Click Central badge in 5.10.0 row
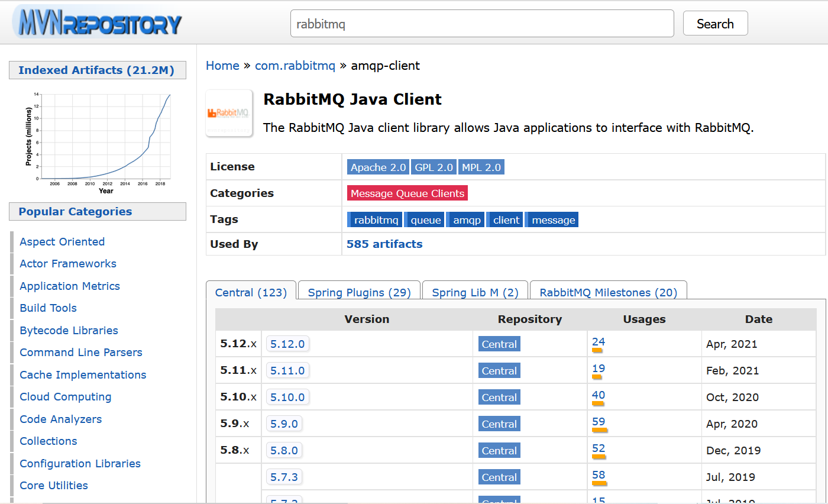The image size is (828, 504). (x=499, y=398)
